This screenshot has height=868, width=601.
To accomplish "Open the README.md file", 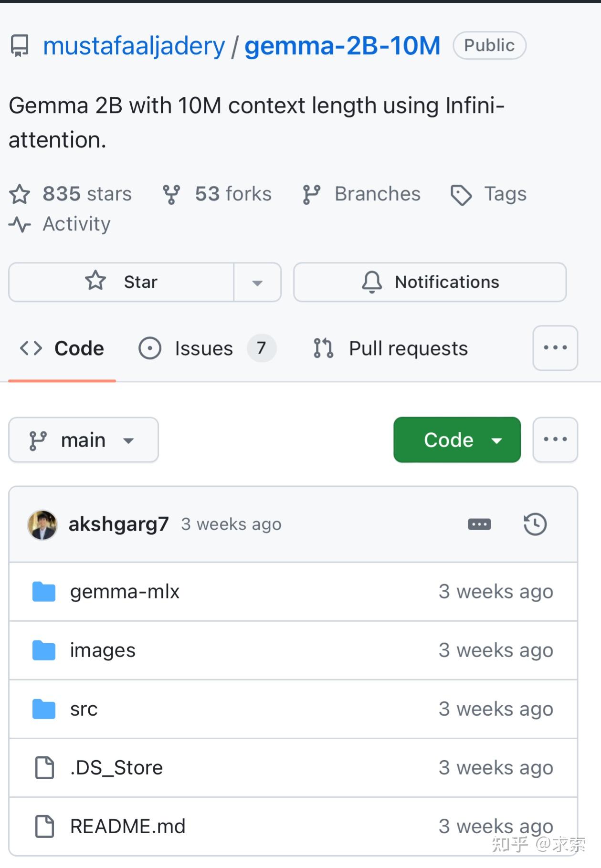I will click(127, 826).
